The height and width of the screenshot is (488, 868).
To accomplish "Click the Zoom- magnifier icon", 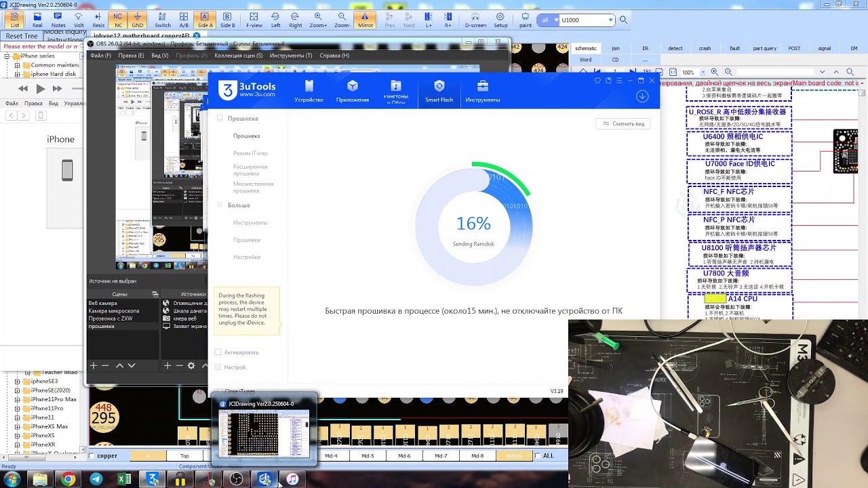I will pyautogui.click(x=342, y=20).
